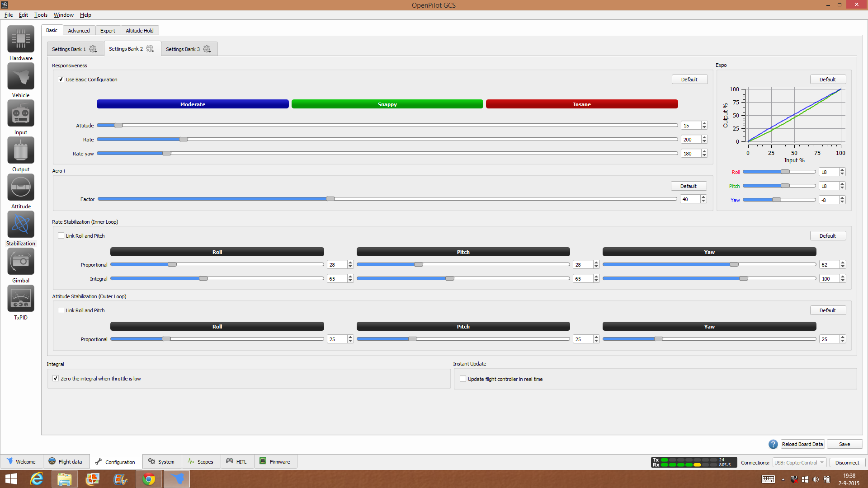Step the Attitude value 15 spinner

(704, 125)
